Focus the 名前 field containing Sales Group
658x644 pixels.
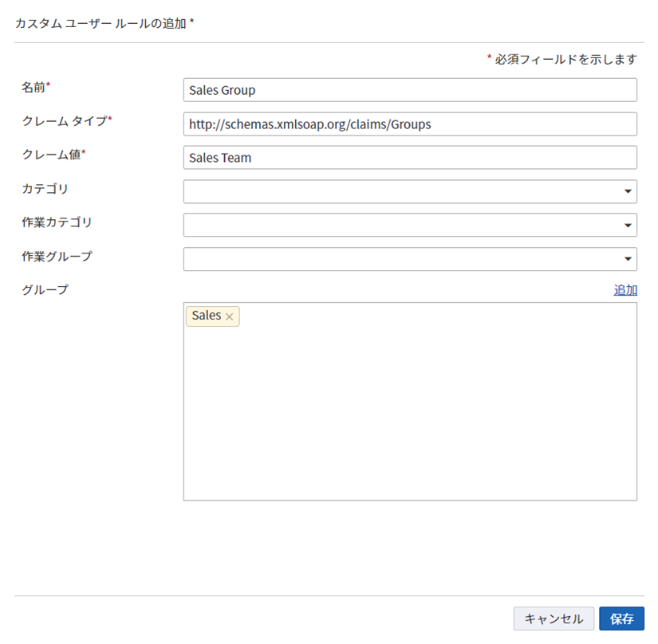[x=409, y=90]
